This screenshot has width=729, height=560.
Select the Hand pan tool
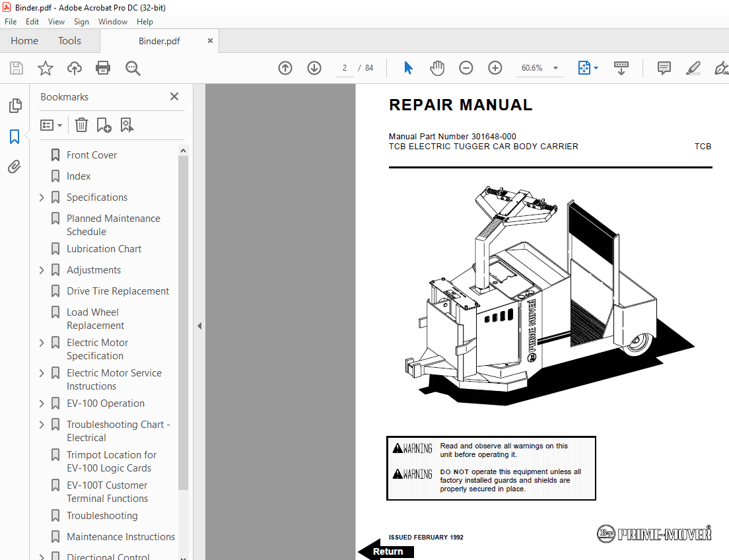pyautogui.click(x=437, y=68)
